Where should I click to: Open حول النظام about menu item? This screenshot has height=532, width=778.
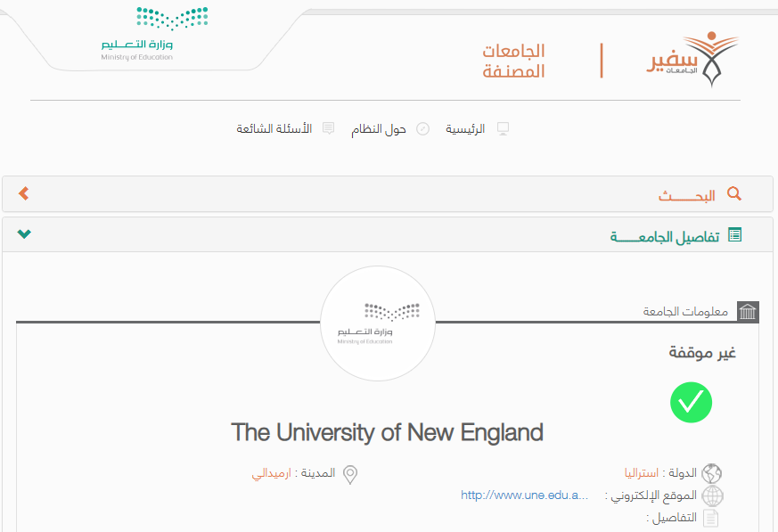pos(379,129)
